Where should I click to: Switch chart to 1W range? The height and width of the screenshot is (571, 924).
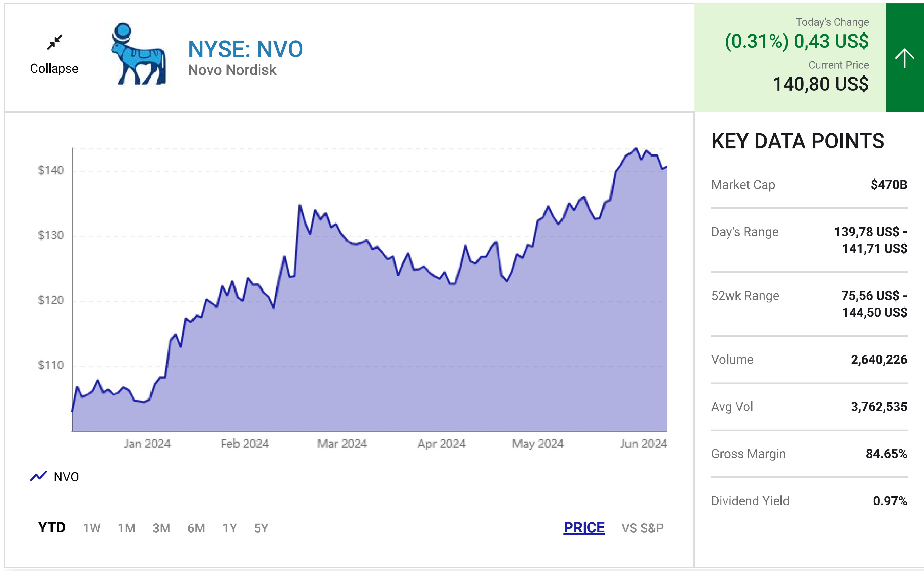click(92, 528)
